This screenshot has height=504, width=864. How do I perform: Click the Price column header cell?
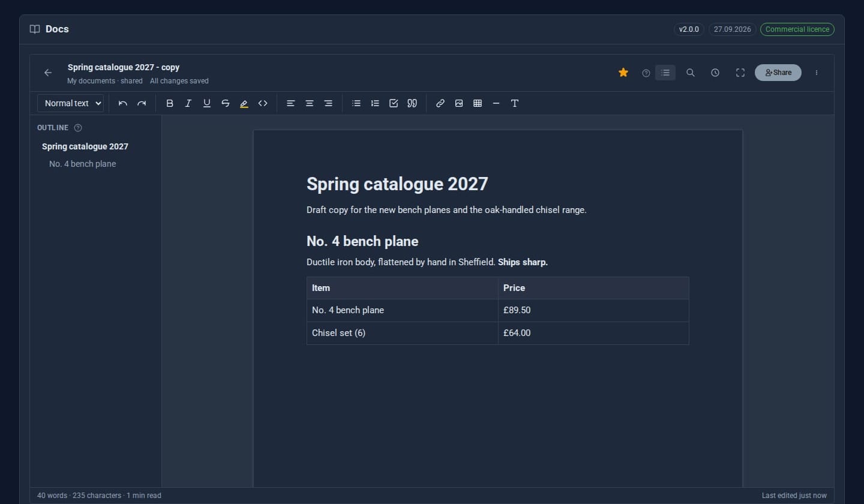point(593,288)
